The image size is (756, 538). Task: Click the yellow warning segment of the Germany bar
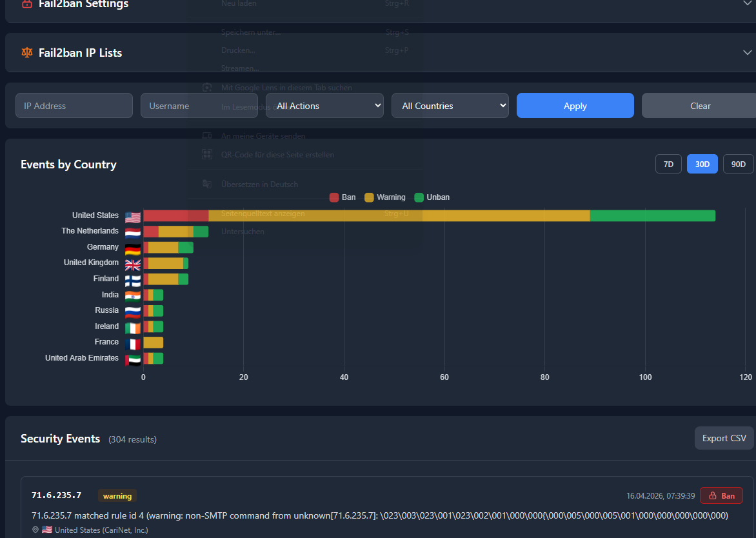(163, 247)
